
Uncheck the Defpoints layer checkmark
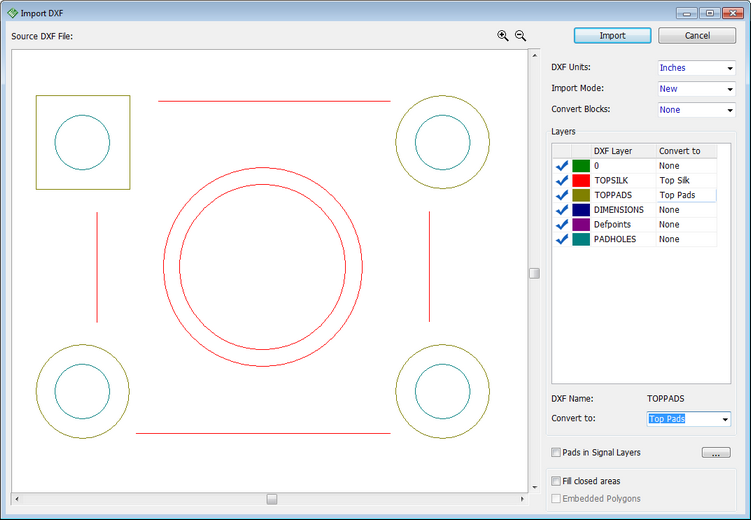(561, 225)
